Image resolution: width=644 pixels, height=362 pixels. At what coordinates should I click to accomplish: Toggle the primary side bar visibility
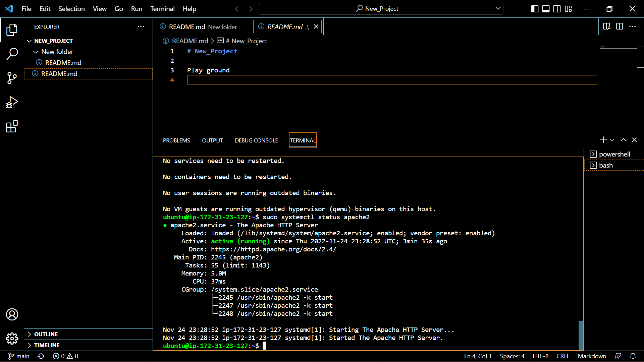point(534,9)
